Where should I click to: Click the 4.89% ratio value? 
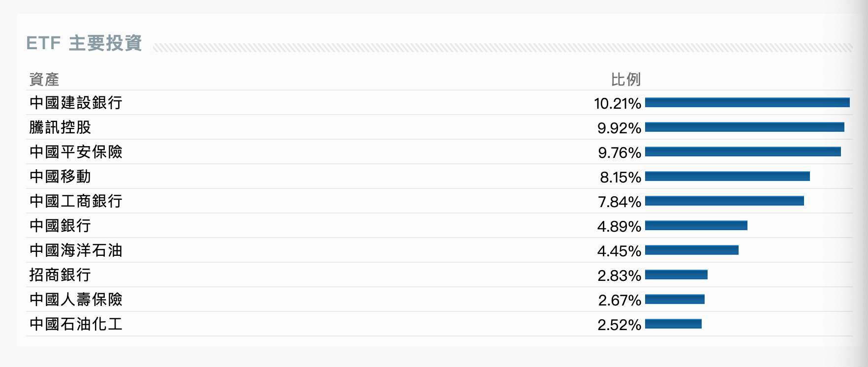pos(619,226)
